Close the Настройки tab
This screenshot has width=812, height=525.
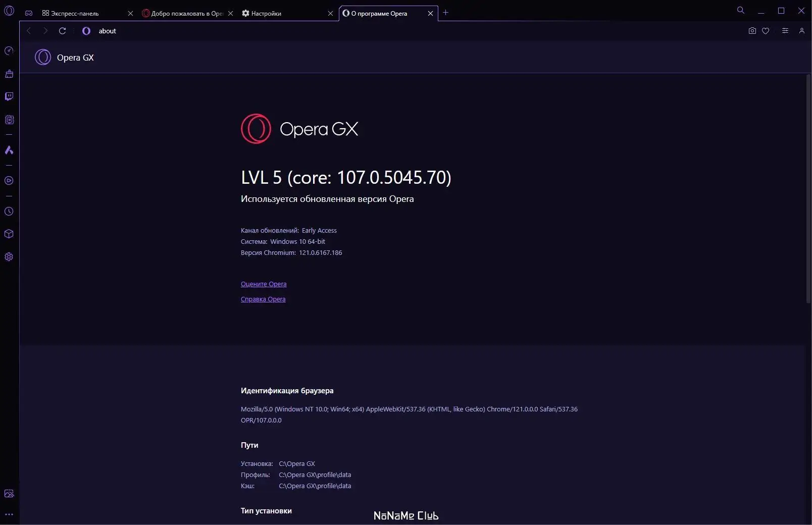click(331, 14)
